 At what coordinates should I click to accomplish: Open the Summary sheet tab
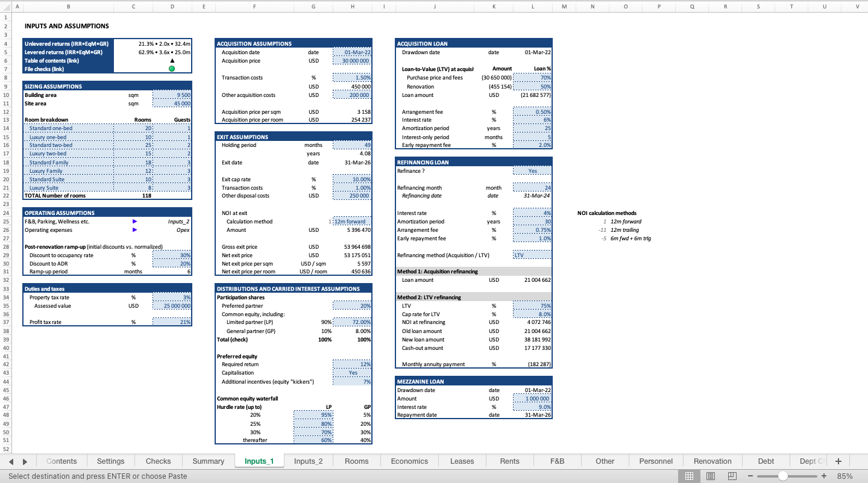pyautogui.click(x=209, y=461)
